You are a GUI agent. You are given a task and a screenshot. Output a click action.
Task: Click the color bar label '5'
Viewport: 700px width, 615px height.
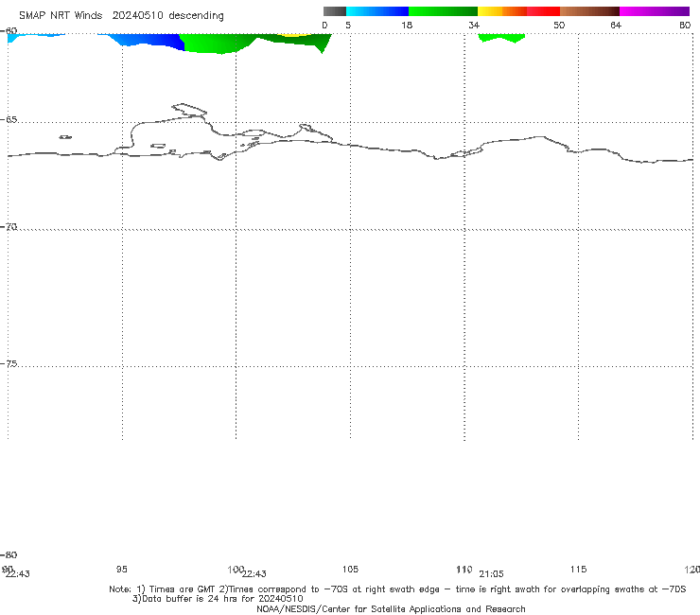(348, 26)
